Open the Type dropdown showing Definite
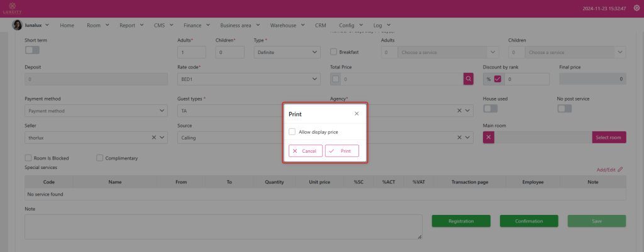 coord(287,53)
